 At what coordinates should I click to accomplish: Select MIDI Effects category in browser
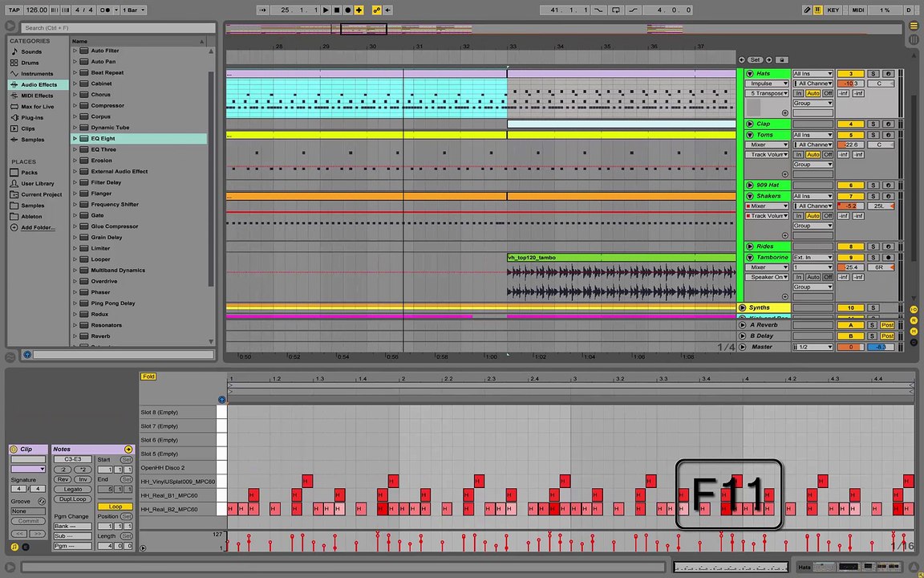point(37,96)
